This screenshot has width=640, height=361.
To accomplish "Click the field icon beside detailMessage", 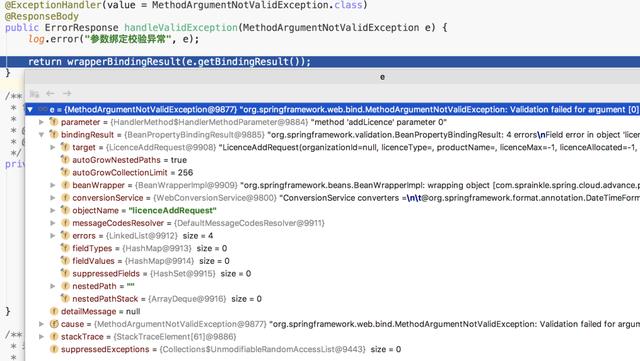I will (53, 311).
